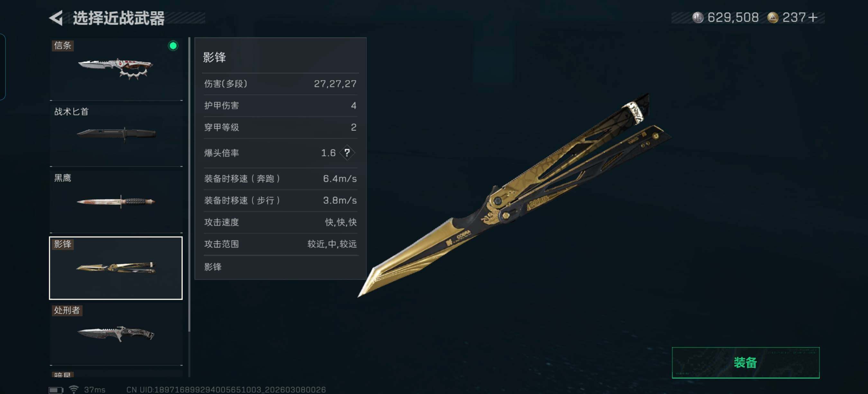Open headshot multiplier help question mark
Viewport: 868px width, 394px height.
[347, 153]
